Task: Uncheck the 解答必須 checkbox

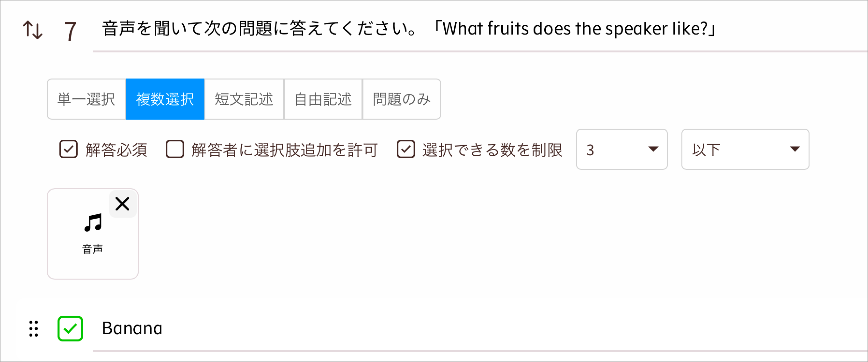Action: (68, 149)
